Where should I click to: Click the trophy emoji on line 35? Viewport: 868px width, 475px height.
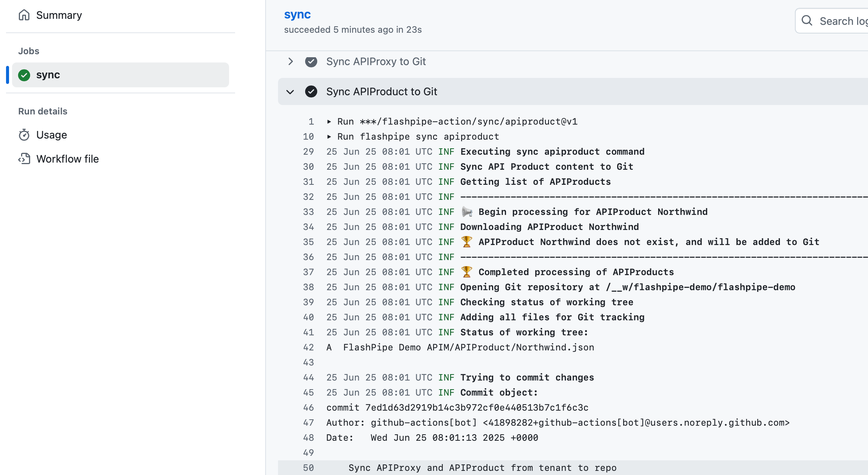[467, 242]
